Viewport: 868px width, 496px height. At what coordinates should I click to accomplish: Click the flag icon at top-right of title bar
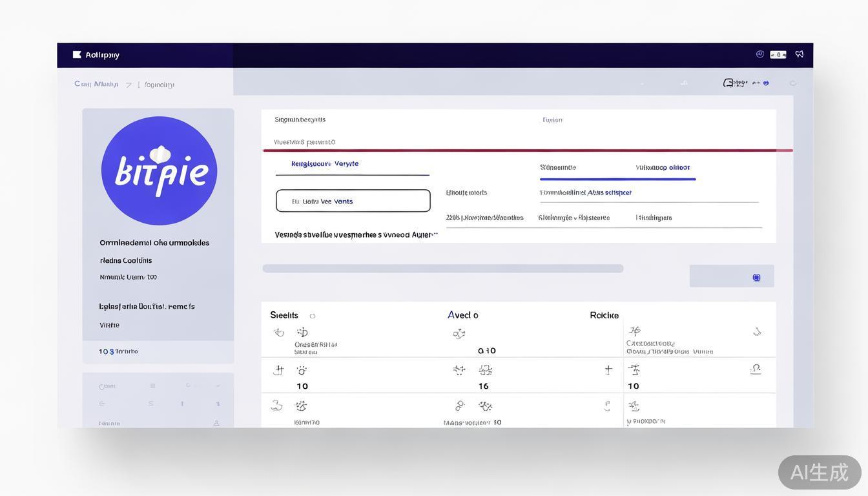pyautogui.click(x=800, y=54)
